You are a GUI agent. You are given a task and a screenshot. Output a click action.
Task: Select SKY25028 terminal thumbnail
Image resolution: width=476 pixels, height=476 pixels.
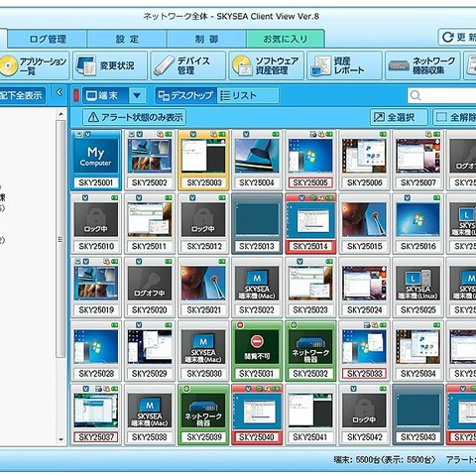96,351
